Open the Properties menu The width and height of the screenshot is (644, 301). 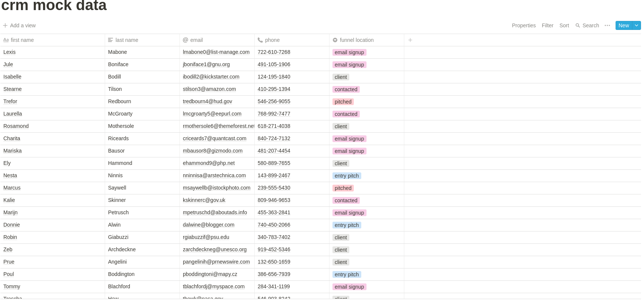coord(524,25)
